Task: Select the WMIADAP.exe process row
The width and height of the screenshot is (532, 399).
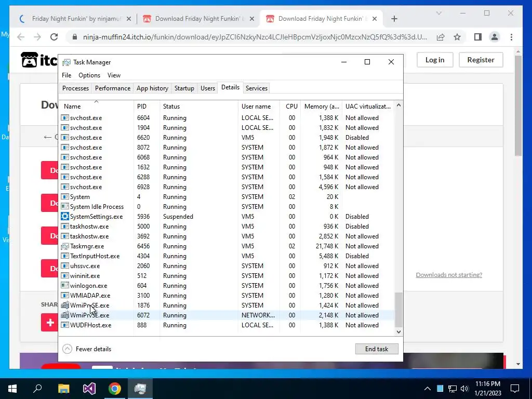Action: tap(227, 296)
